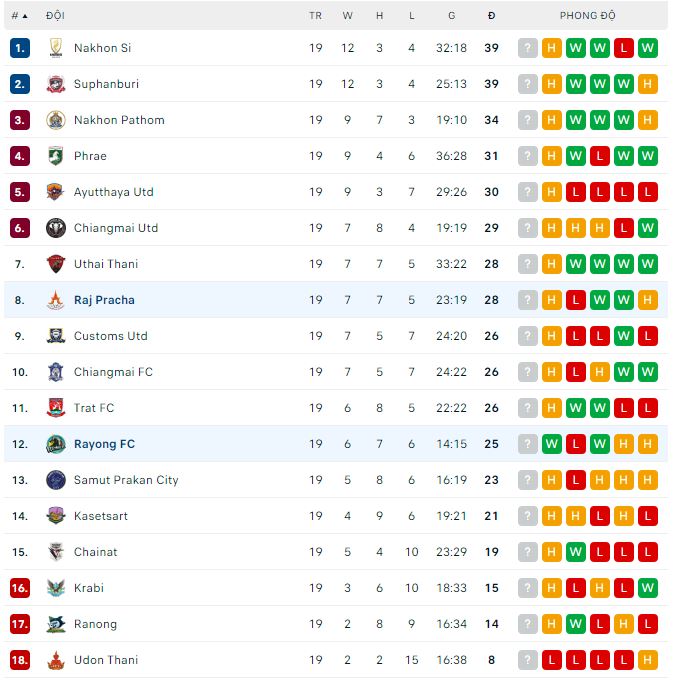Select the Rayong FC club logo
This screenshot has height=681, width=676.
pyautogui.click(x=56, y=444)
